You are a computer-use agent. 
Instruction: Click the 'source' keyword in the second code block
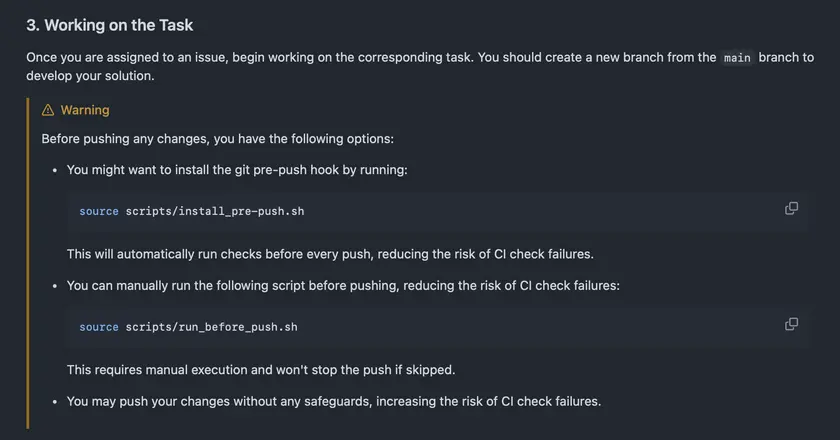[x=99, y=327]
